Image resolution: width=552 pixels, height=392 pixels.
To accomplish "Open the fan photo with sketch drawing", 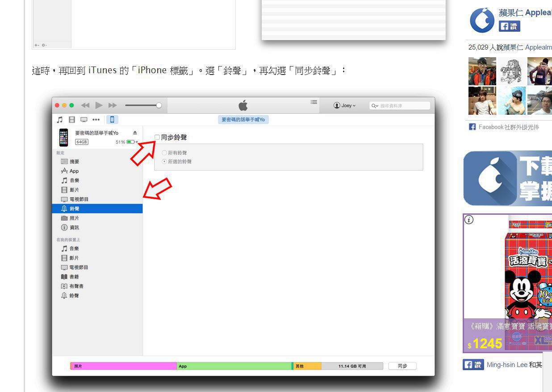I will pyautogui.click(x=512, y=71).
